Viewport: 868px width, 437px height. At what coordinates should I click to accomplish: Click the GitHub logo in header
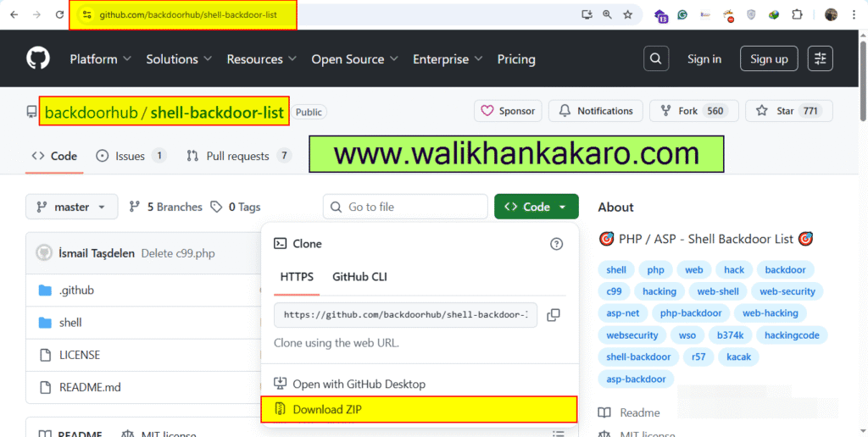(38, 58)
